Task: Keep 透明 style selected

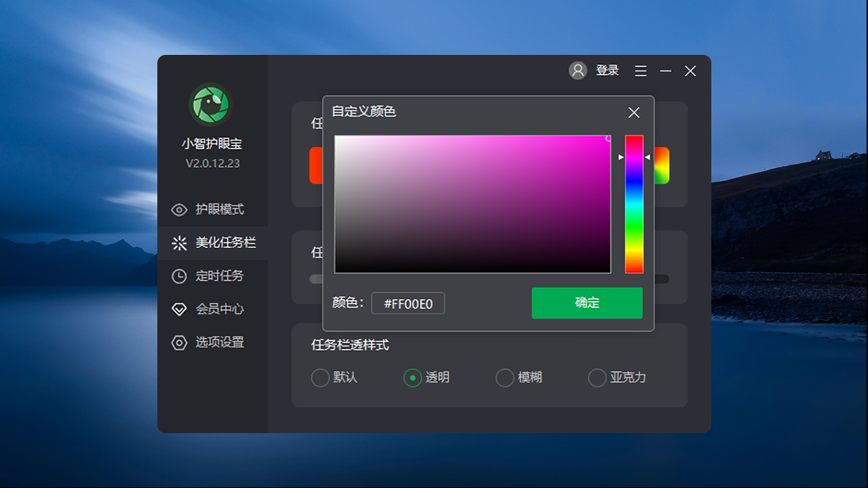Action: (x=412, y=378)
